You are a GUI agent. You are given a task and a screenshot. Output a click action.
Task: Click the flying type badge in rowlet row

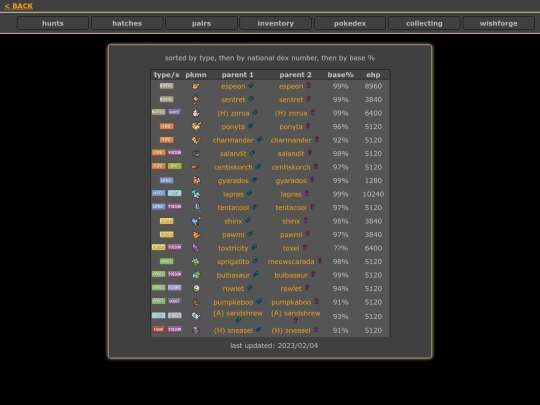(175, 288)
